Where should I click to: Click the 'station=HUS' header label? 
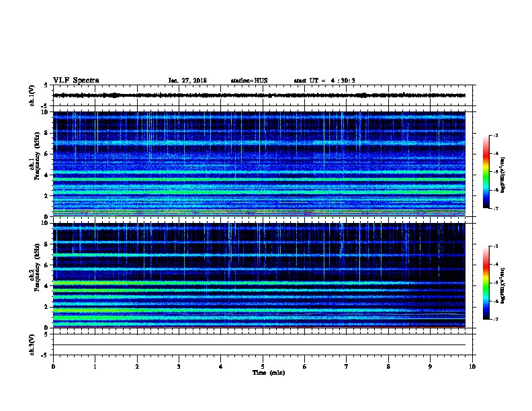tap(249, 81)
